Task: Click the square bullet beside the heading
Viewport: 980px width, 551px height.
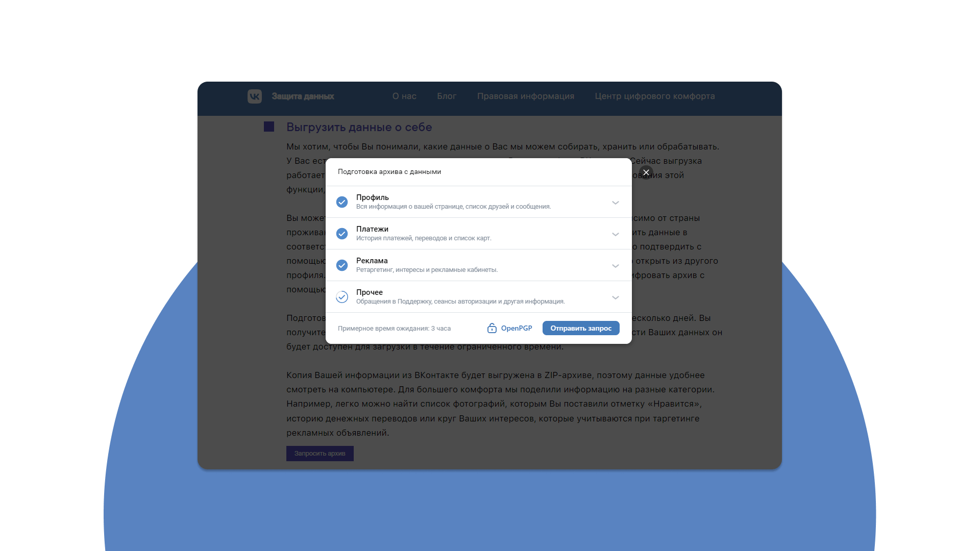Action: [x=269, y=127]
